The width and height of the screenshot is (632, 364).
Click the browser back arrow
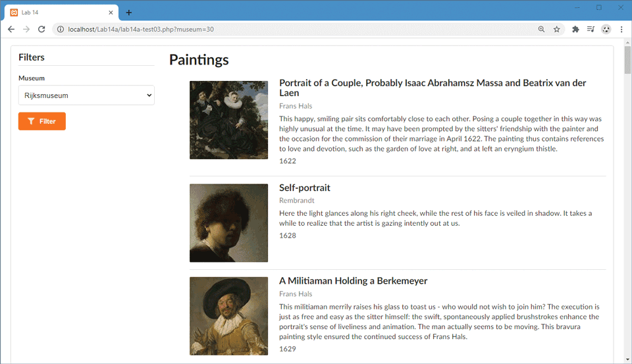coord(11,30)
